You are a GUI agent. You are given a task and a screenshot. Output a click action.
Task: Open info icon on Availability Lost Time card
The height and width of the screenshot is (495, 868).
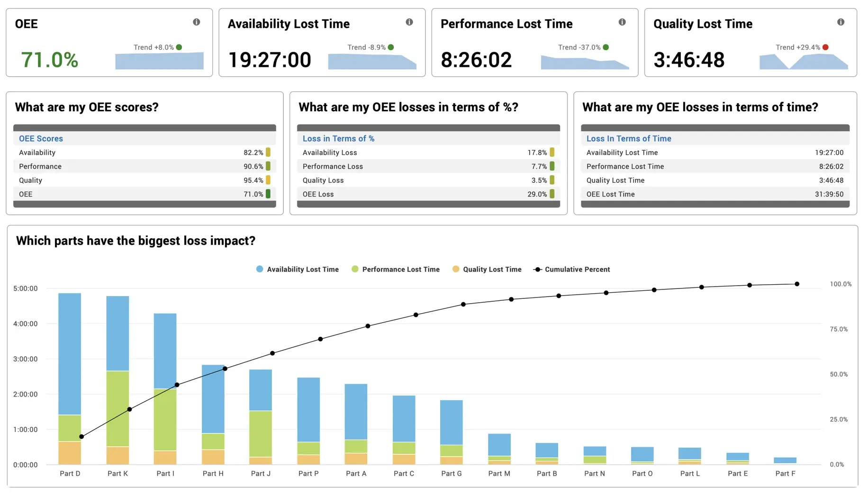(409, 22)
